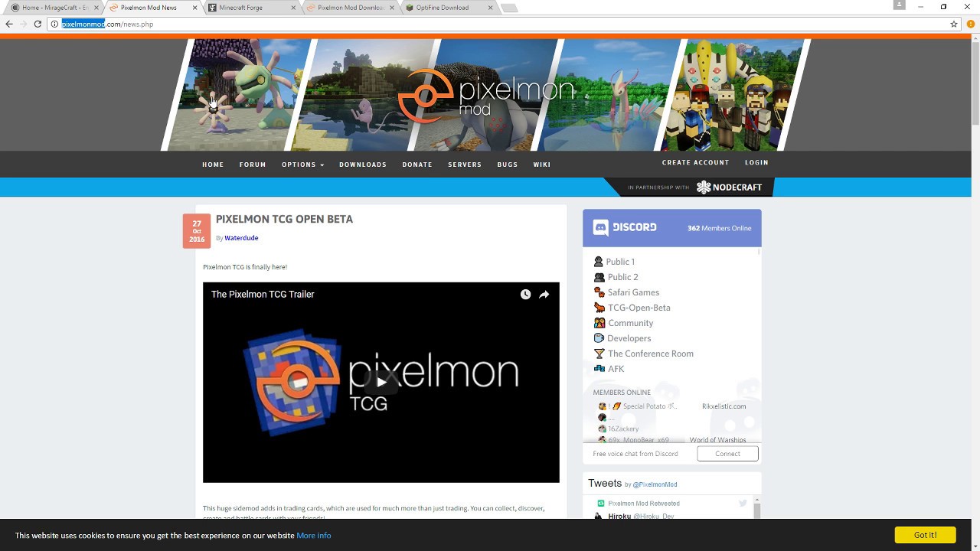Click Connect button in Discord widget
This screenshot has width=980, height=551.
[x=727, y=453]
